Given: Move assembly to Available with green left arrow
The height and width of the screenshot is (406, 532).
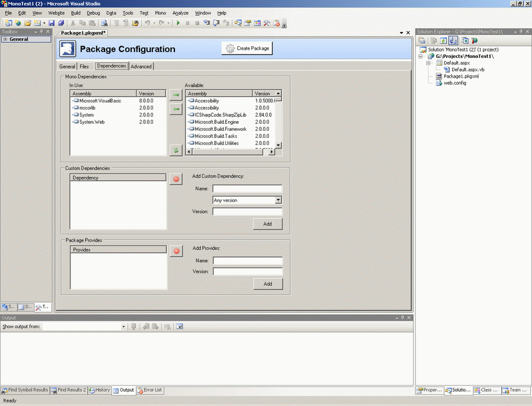Looking at the screenshot, I should pos(176,109).
